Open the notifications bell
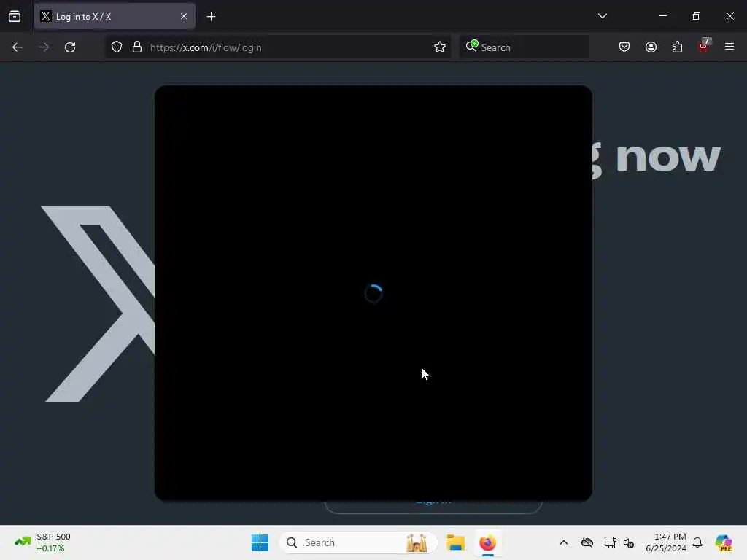Viewport: 747px width, 560px height. [x=697, y=542]
